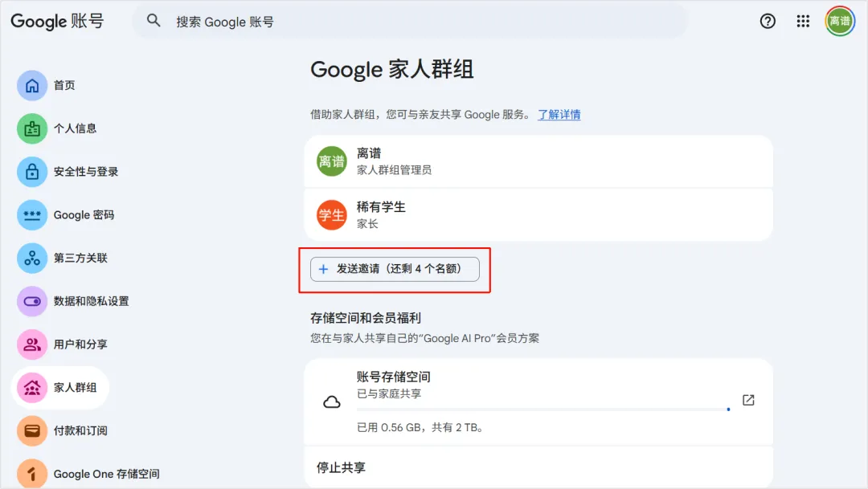The image size is (868, 489).
Task: Open external link icon for 账号存储空间
Action: click(x=748, y=400)
